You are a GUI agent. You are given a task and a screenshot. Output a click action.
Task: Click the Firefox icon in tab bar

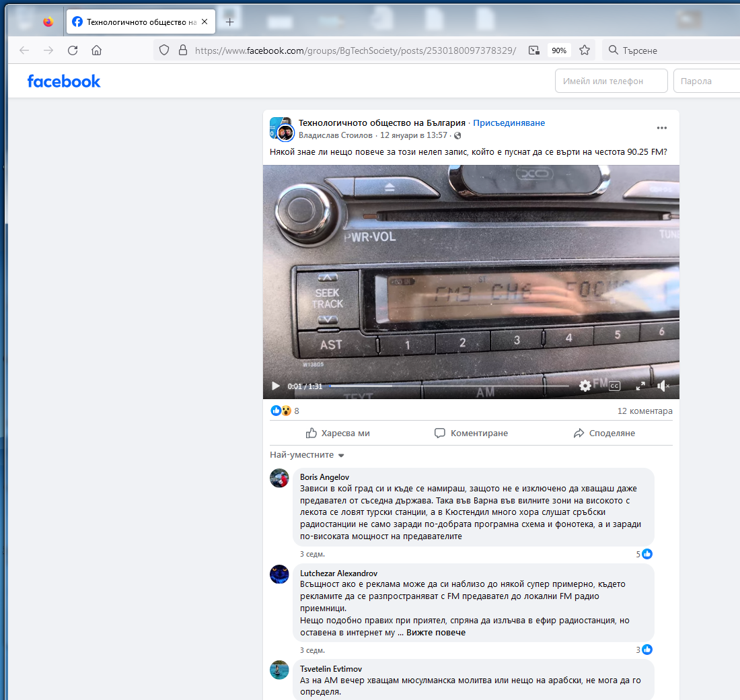coord(48,22)
